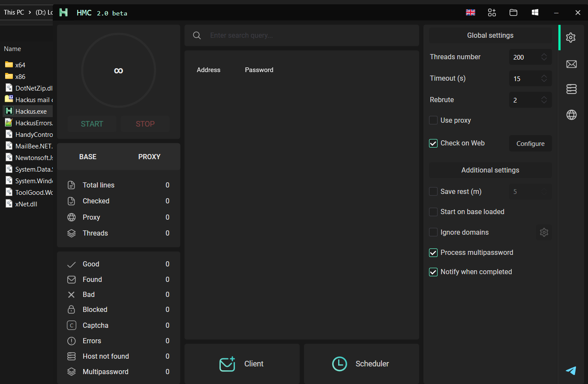Open the folder icon in the title bar
Screen dimensions: 588x384
513,12
